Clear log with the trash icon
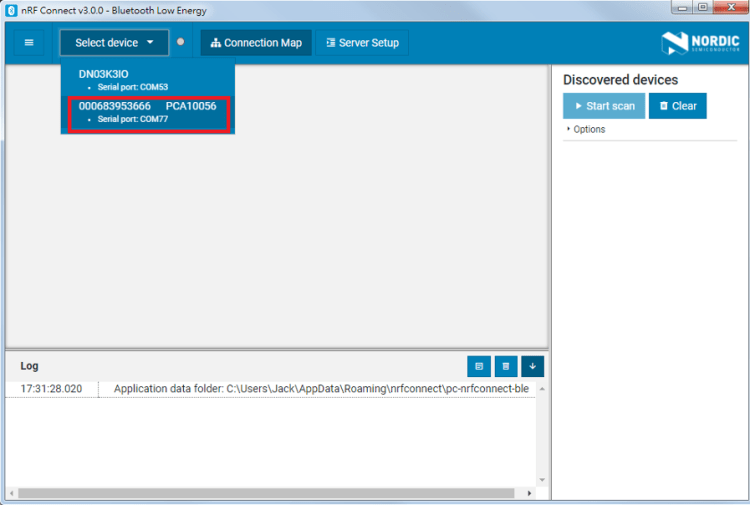 (506, 367)
